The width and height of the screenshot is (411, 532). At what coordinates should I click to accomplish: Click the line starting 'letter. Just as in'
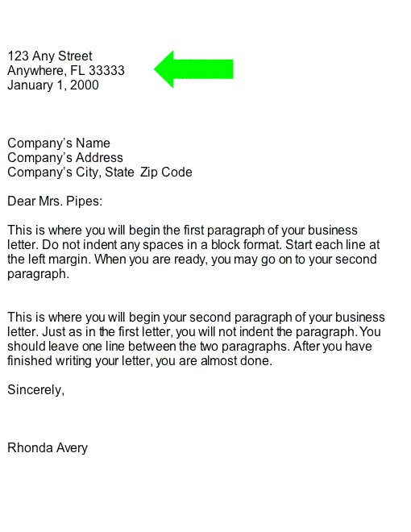coord(194,332)
